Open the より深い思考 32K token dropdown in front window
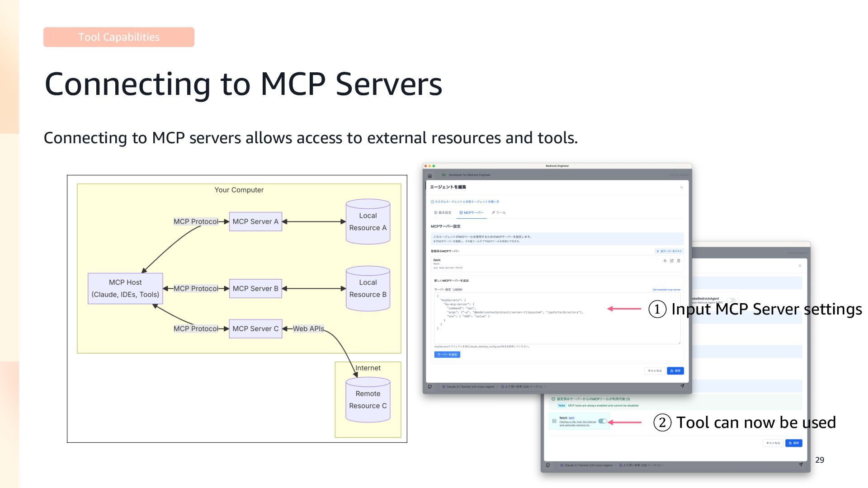 click(x=524, y=387)
